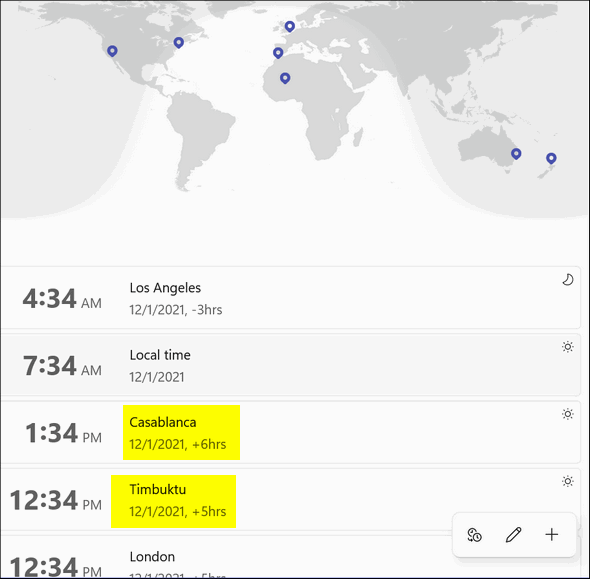
Task: Select the Los Angeles clock entry
Action: pyautogui.click(x=291, y=298)
